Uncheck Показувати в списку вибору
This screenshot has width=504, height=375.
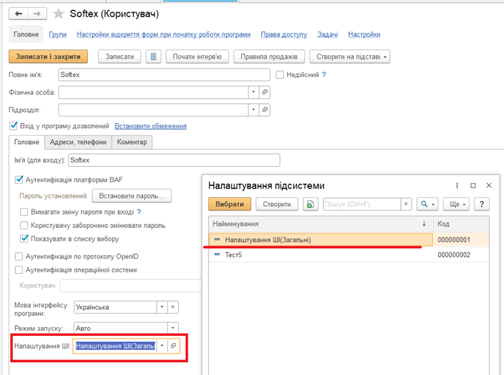point(24,239)
